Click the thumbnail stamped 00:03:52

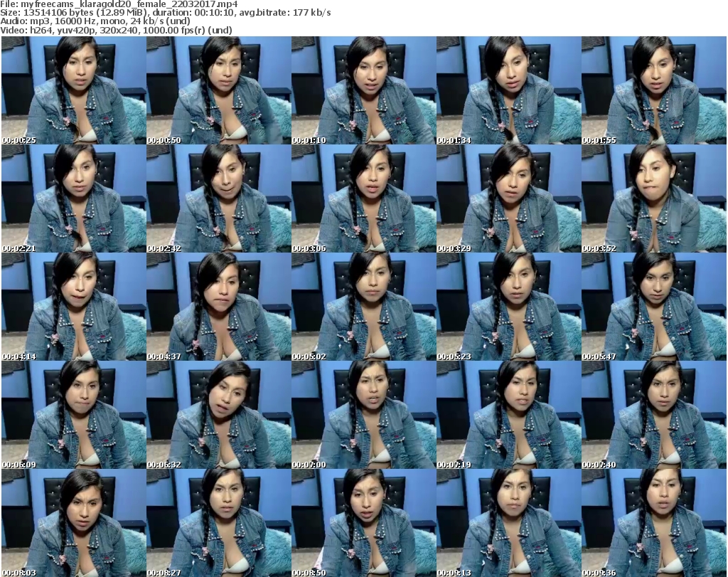(654, 198)
